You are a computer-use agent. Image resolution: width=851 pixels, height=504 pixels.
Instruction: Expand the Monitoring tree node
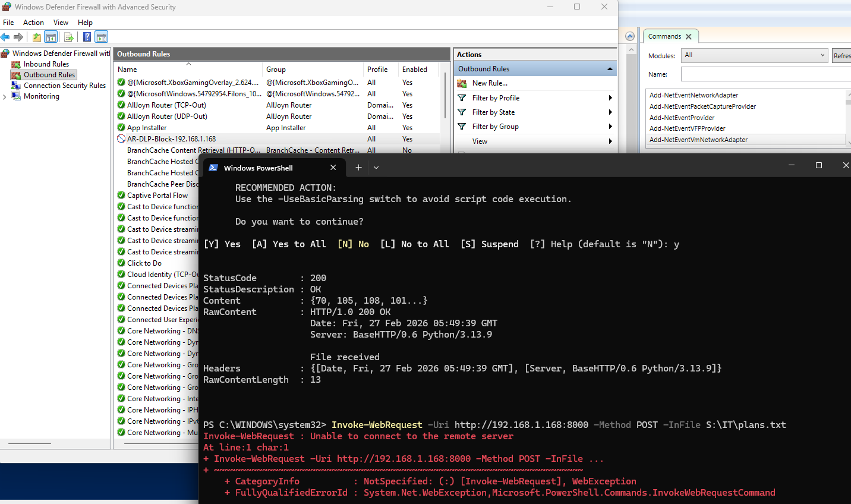5,97
